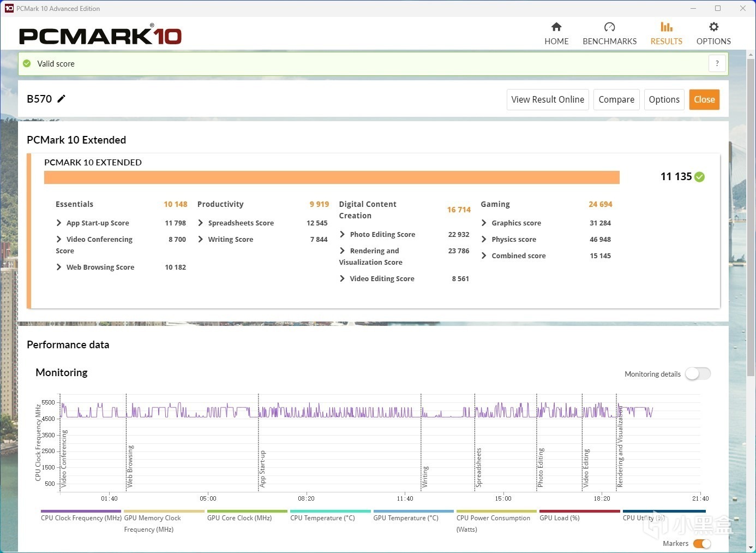Click the Productivity score 9 919
This screenshot has width=756, height=553.
(319, 204)
